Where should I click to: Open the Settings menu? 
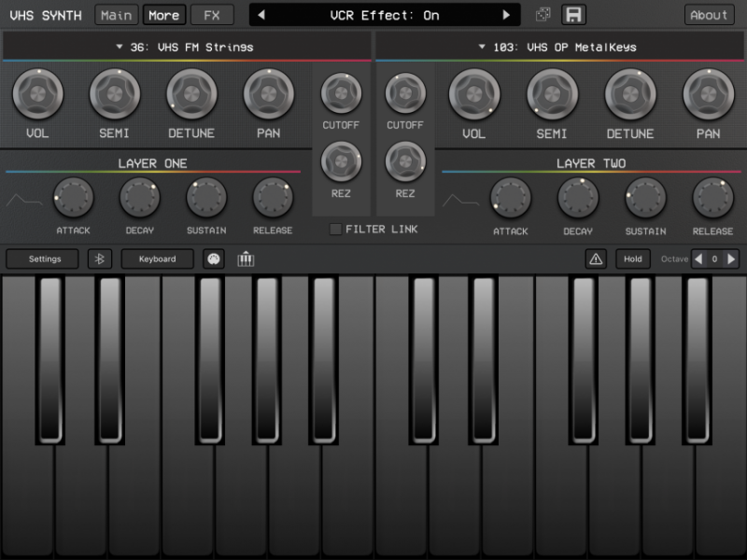pos(41,259)
